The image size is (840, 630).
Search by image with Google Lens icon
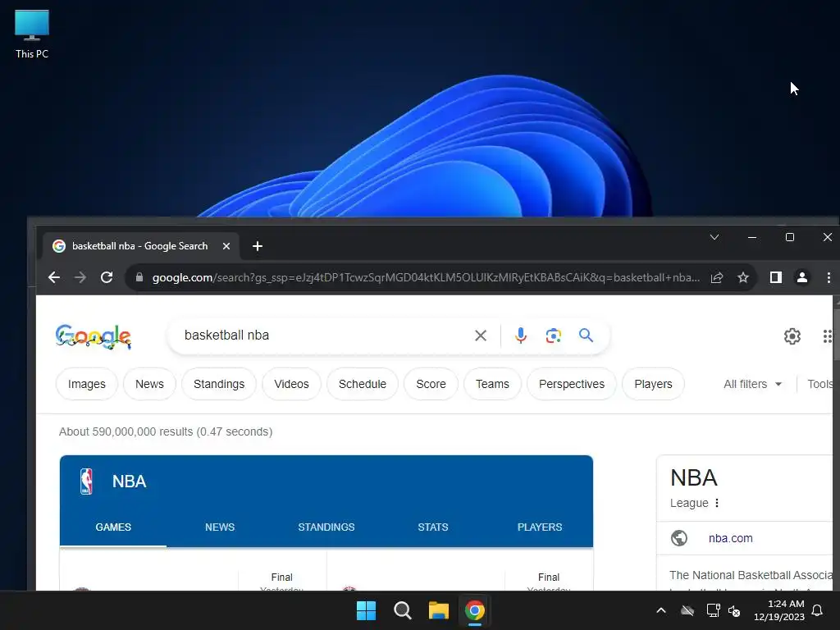tap(554, 336)
